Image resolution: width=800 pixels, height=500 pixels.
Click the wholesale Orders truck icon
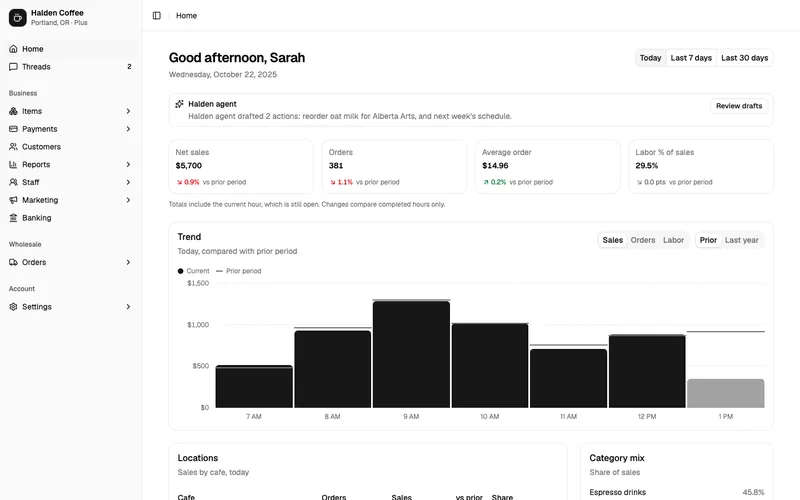(13, 262)
